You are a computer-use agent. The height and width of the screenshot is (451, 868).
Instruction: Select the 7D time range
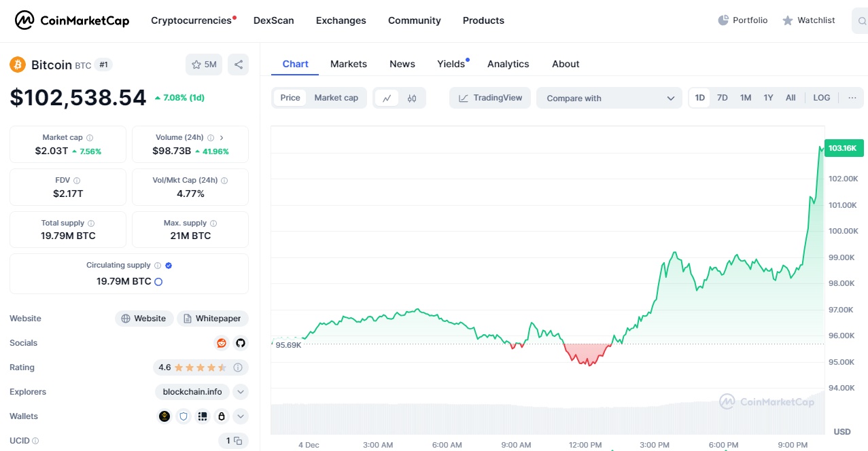[x=723, y=98]
